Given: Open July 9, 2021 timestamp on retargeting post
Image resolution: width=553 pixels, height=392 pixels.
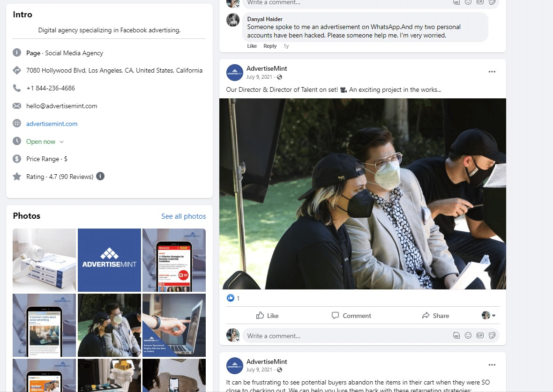Looking at the screenshot, I should pos(259,370).
